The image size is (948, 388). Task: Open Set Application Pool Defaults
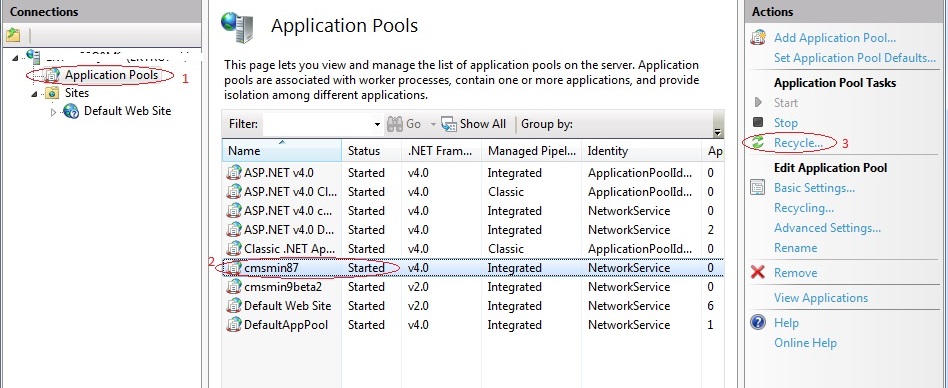coord(855,58)
